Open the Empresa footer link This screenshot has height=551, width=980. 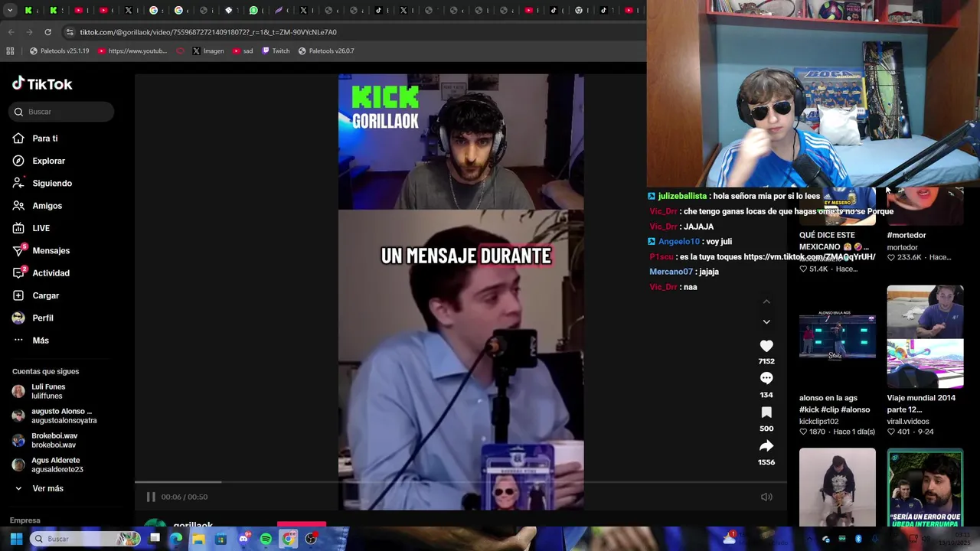point(24,520)
